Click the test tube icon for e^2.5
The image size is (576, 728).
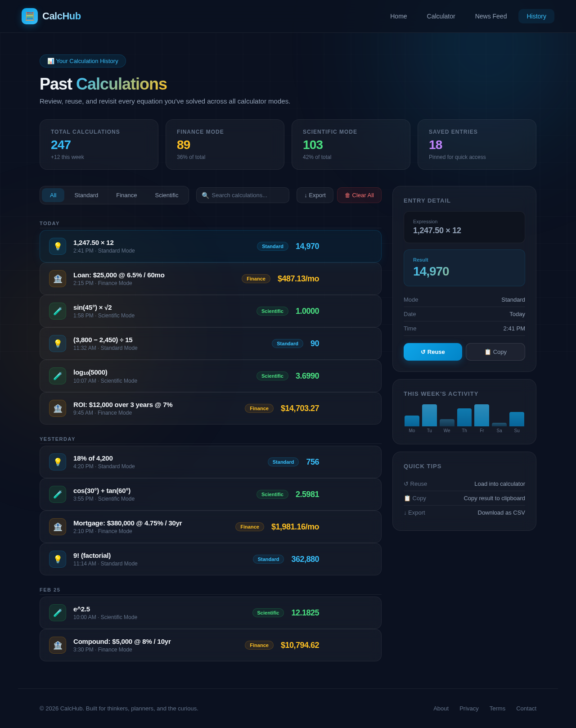pos(58,613)
